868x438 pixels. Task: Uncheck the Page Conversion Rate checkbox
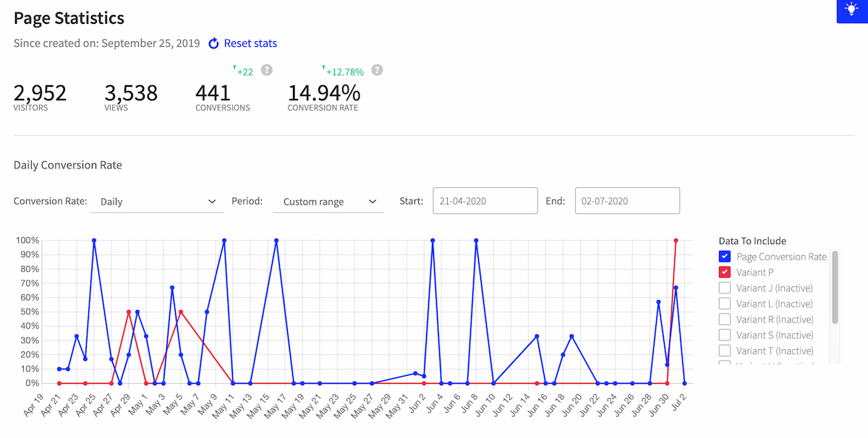tap(725, 257)
